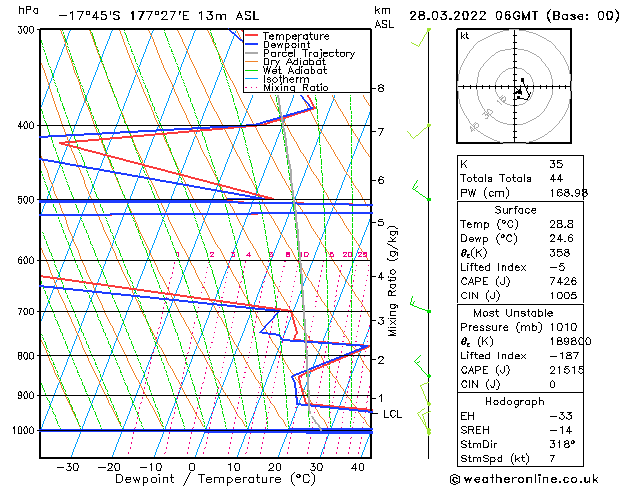Click the wind barb at the 500 hPa level
Screen dimensions: 629x486
[x=421, y=190]
